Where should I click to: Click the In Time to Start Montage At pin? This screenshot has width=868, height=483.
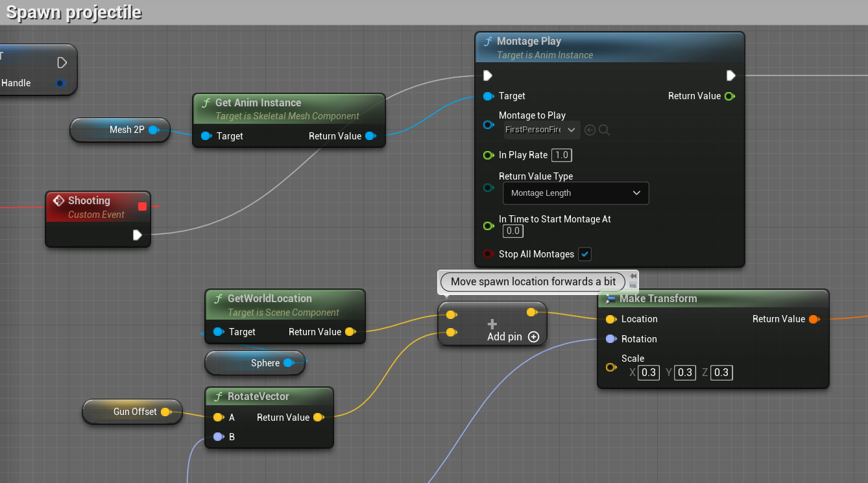click(x=488, y=226)
